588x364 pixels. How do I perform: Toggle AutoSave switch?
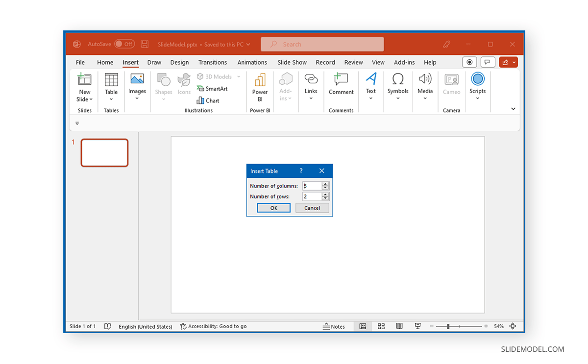pos(124,44)
